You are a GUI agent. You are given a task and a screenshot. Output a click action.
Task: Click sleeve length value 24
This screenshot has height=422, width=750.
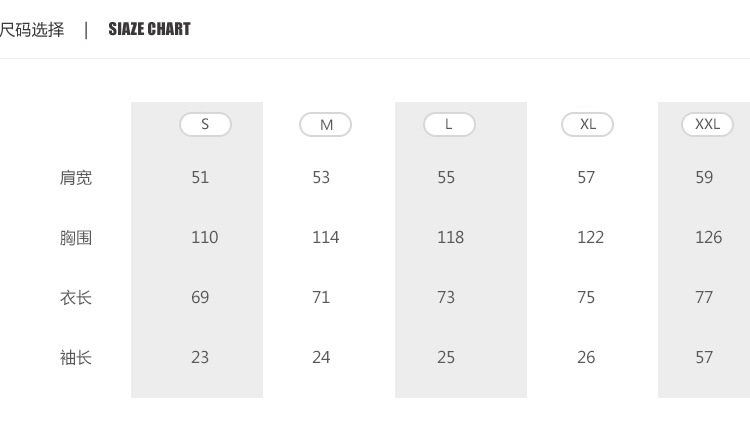321,357
